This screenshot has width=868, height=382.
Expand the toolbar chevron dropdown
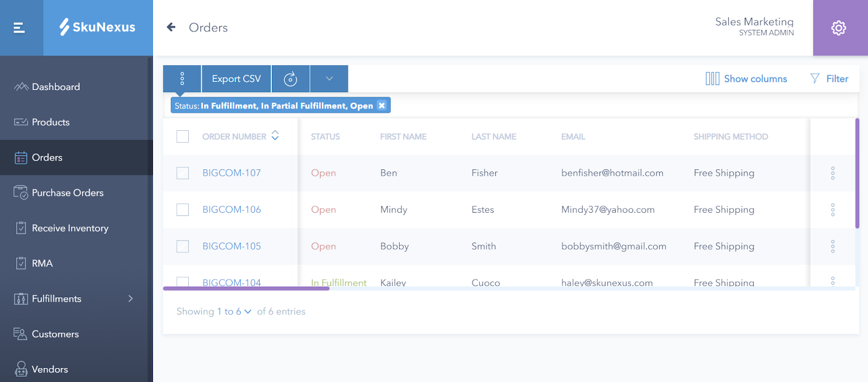tap(329, 79)
